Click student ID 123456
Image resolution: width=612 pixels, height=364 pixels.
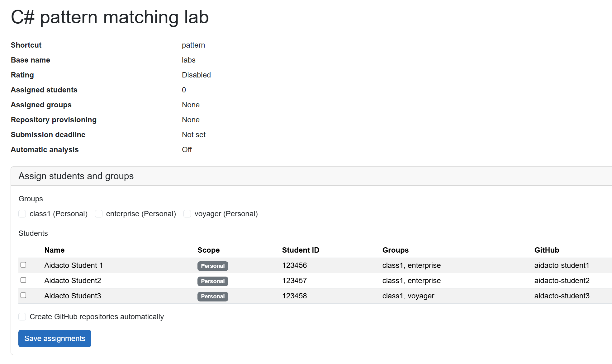294,265
